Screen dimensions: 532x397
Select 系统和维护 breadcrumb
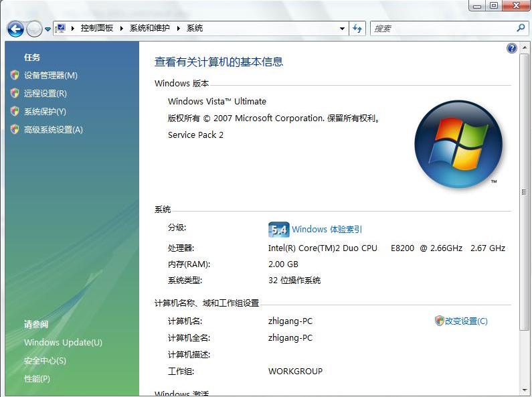point(150,28)
